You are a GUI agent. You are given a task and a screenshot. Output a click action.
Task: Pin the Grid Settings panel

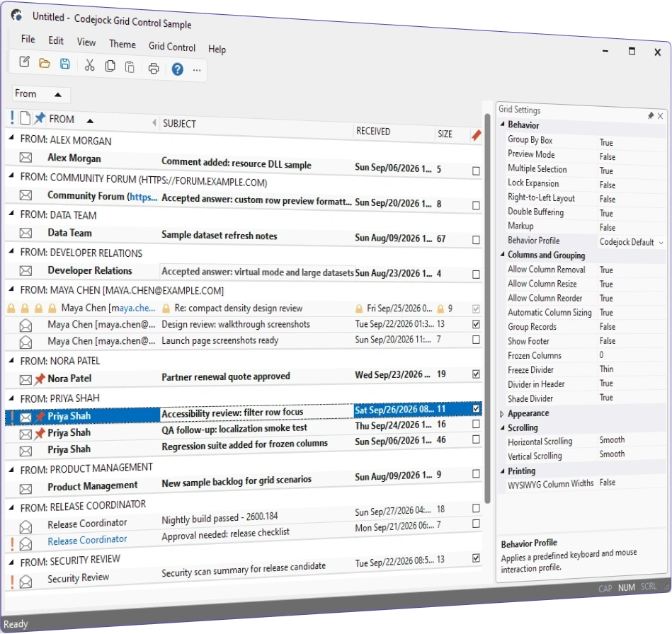pos(650,115)
